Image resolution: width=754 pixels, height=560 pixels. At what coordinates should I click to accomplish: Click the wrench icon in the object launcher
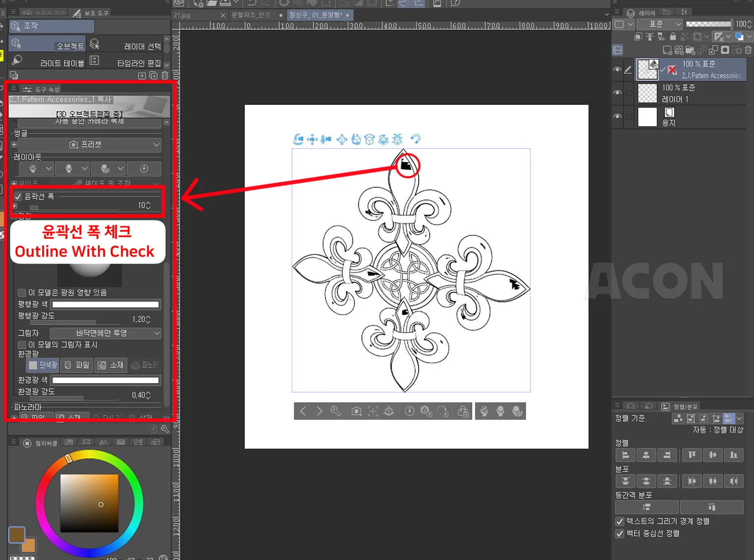click(x=336, y=411)
